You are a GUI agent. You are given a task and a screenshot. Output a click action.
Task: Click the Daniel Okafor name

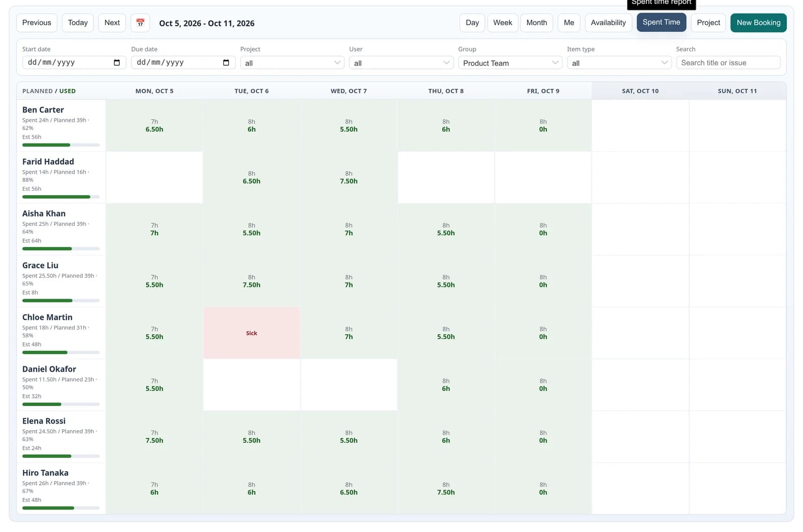[x=49, y=369]
